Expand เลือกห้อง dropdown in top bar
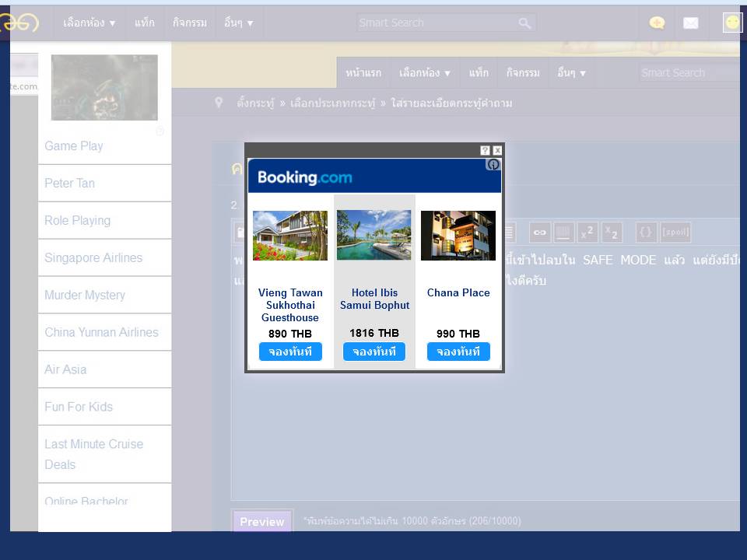This screenshot has height=560, width=747. 89,23
